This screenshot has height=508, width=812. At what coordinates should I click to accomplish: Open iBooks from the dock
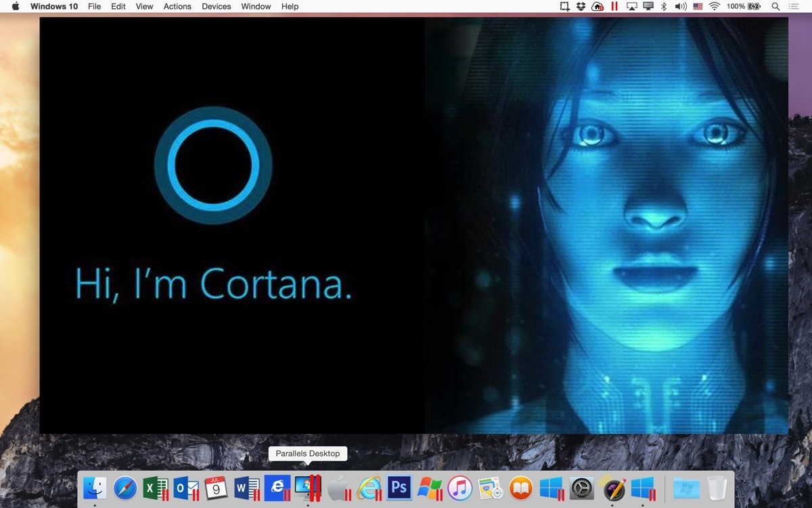[520, 488]
